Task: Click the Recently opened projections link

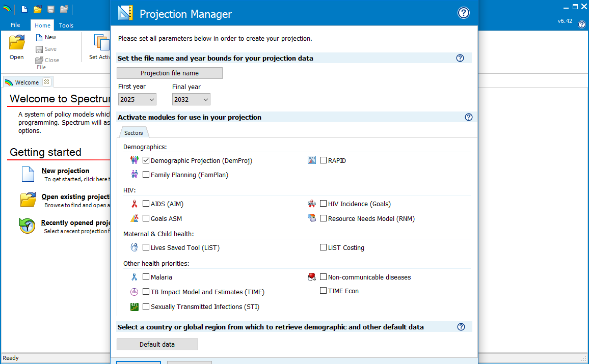Action: point(75,222)
